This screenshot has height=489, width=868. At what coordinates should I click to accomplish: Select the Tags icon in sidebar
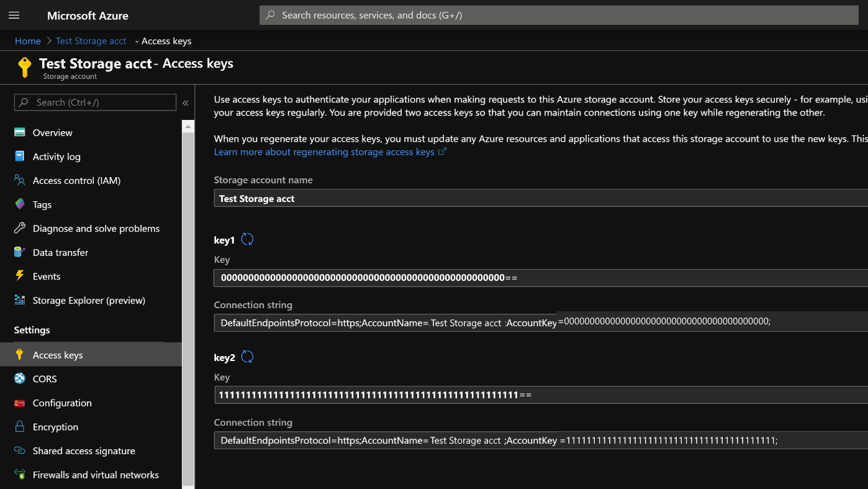(x=20, y=204)
